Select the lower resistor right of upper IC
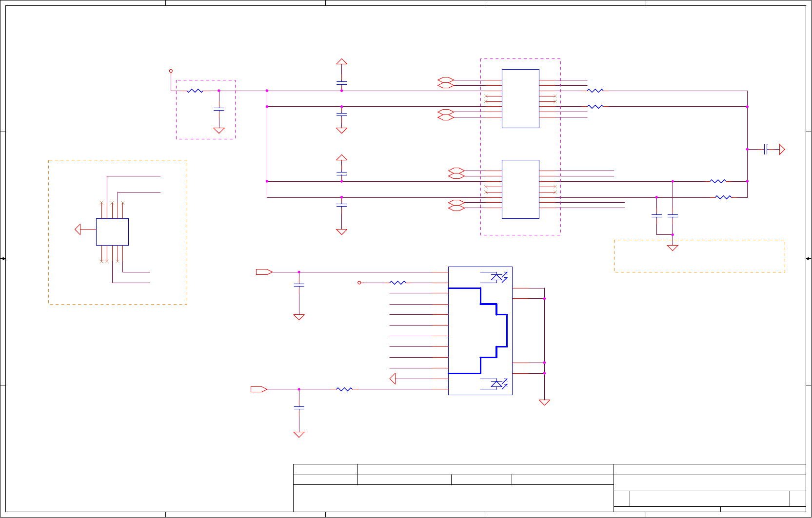The image size is (812, 518). pos(595,106)
